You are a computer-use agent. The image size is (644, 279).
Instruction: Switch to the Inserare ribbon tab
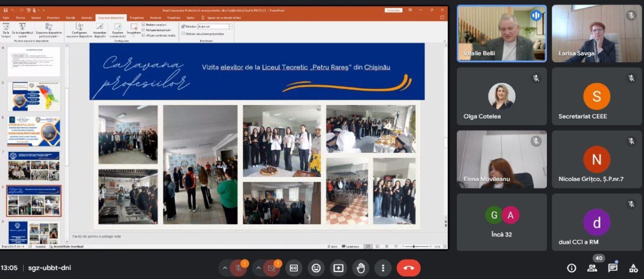[36, 18]
